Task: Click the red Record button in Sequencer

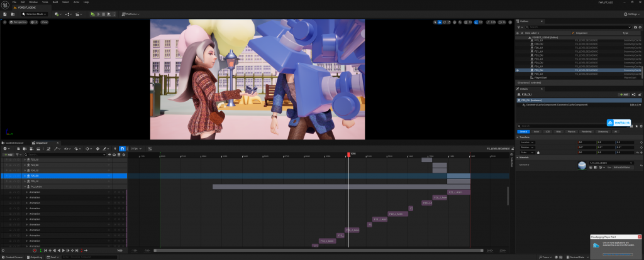Action: (x=35, y=251)
